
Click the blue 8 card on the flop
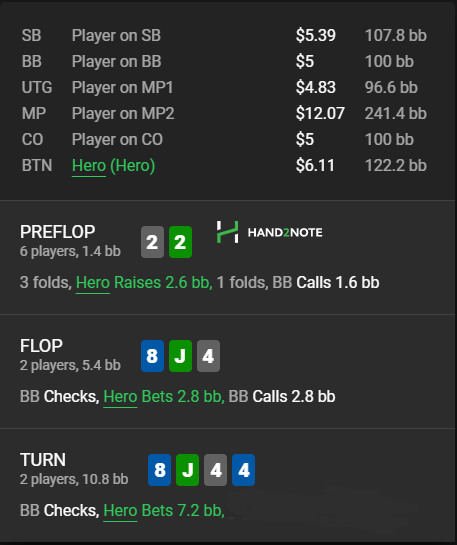click(x=152, y=356)
